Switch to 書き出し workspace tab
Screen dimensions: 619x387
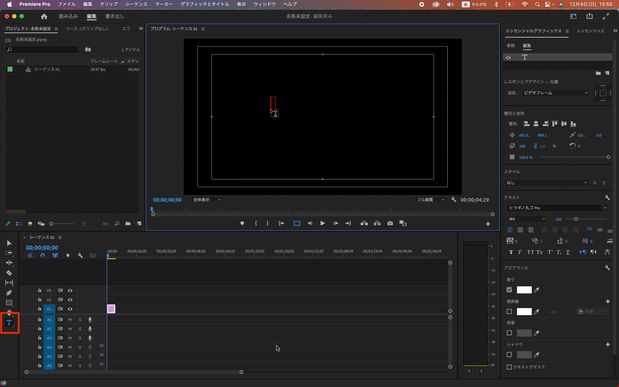[114, 16]
